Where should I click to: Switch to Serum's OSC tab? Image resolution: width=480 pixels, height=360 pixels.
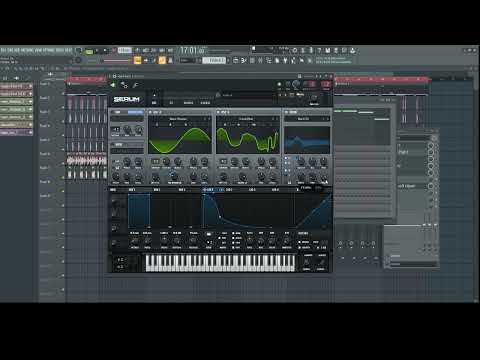pyautogui.click(x=154, y=103)
